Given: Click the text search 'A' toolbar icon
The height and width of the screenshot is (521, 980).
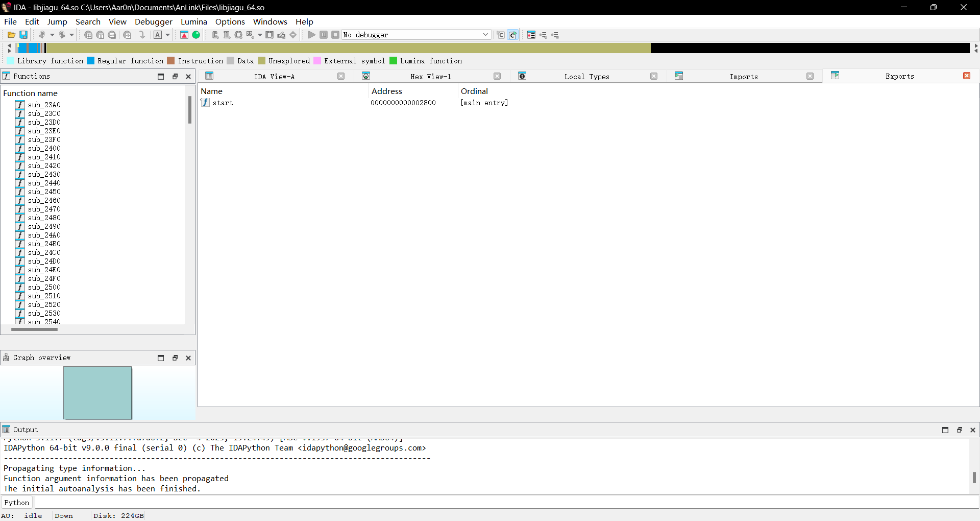Looking at the screenshot, I should pyautogui.click(x=158, y=35).
